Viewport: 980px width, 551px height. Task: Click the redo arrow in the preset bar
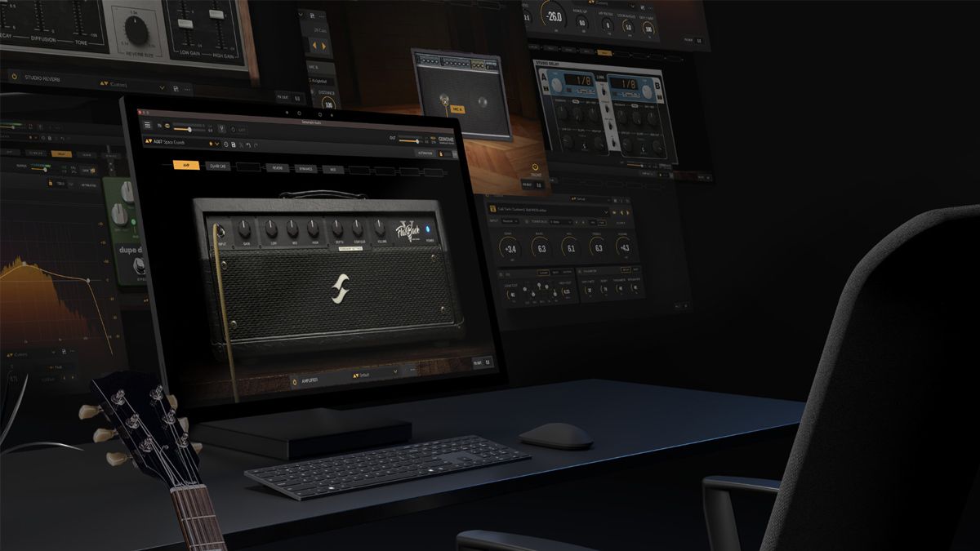pyautogui.click(x=256, y=145)
